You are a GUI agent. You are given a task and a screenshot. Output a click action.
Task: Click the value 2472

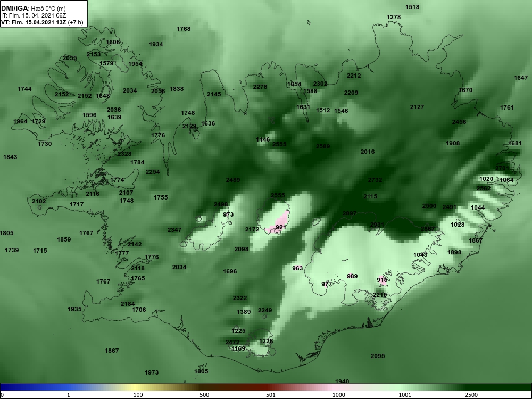232,343
